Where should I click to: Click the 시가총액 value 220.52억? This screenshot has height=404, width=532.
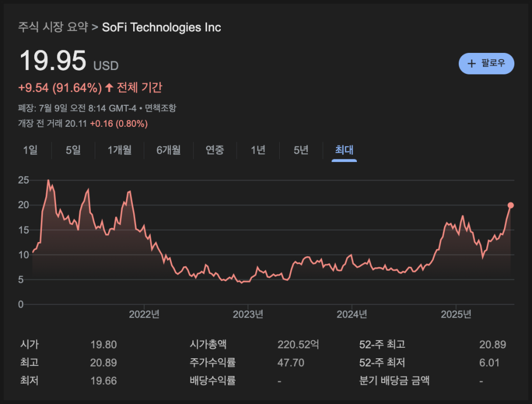(298, 344)
